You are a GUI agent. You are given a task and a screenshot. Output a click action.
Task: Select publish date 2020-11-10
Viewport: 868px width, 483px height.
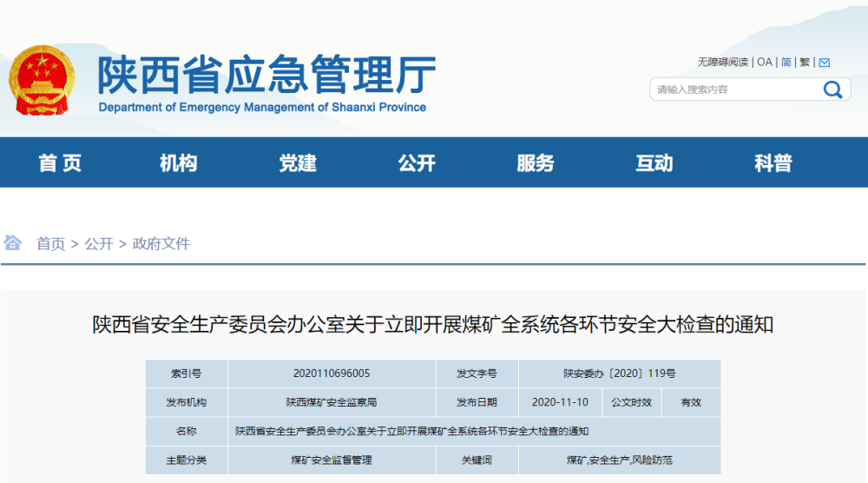tap(560, 402)
